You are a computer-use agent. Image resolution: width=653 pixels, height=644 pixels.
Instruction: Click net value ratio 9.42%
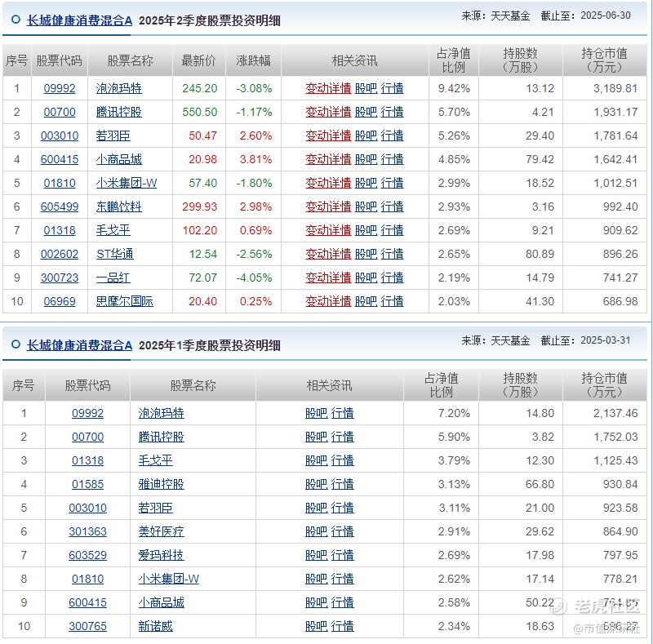pos(454,88)
